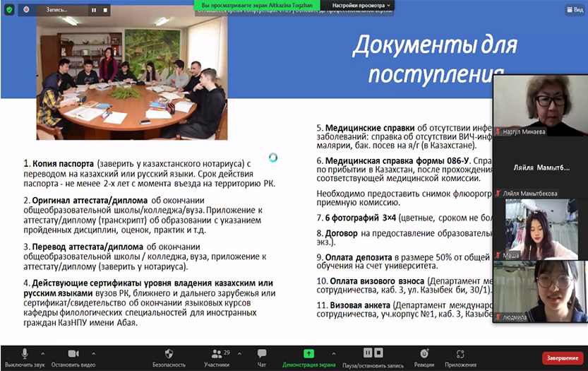Stop recording in the top Запись indicator

[x=105, y=10]
